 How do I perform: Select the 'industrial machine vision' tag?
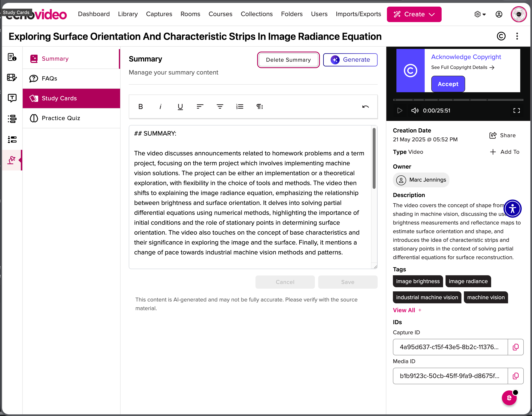pos(427,297)
